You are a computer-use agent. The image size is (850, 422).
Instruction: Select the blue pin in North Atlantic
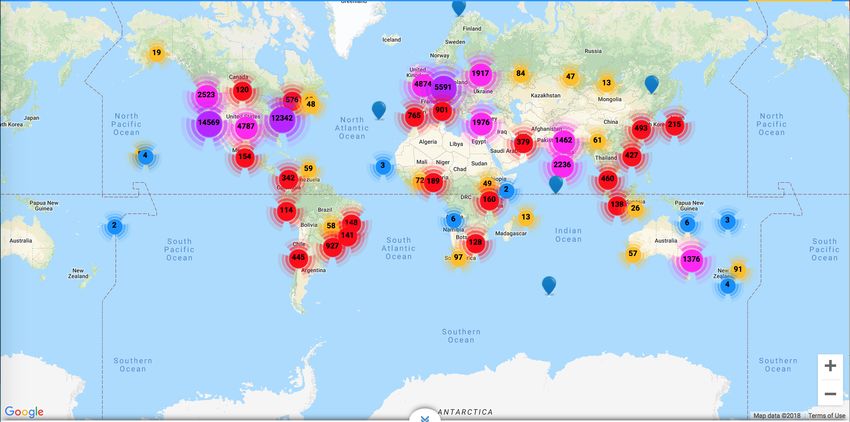click(x=378, y=109)
